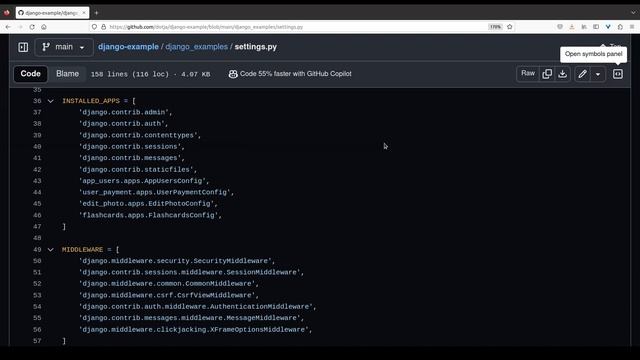
Task: Open browser extensions puzzle icon
Action: pos(620,27)
